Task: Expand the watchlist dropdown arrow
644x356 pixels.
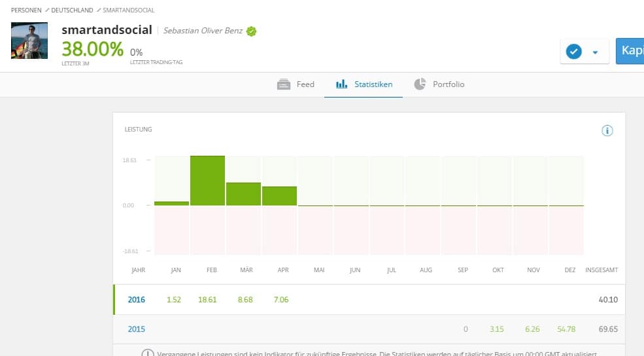Action: coord(595,52)
